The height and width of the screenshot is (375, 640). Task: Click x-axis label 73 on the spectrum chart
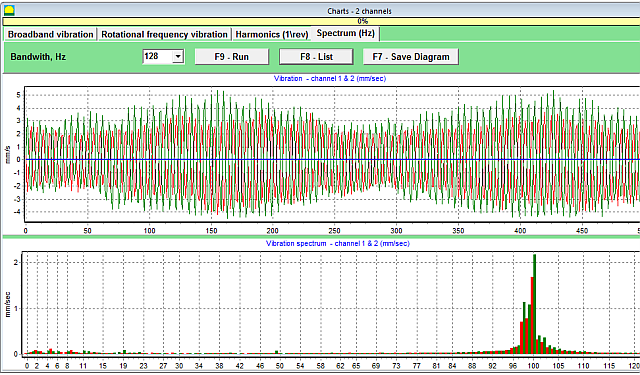click(x=396, y=366)
